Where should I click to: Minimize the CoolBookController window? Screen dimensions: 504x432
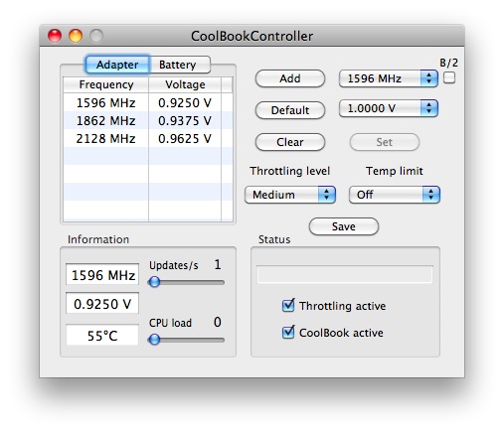click(76, 36)
